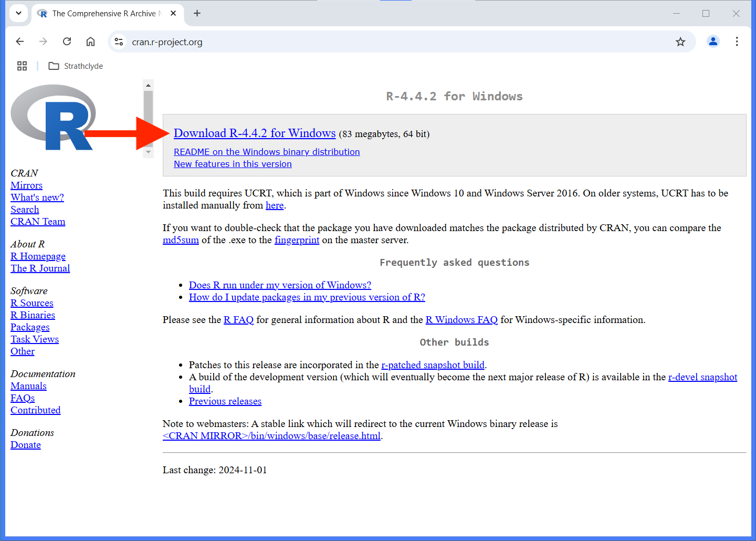Open FAQs under Documentation
This screenshot has height=541, width=756.
pos(23,398)
